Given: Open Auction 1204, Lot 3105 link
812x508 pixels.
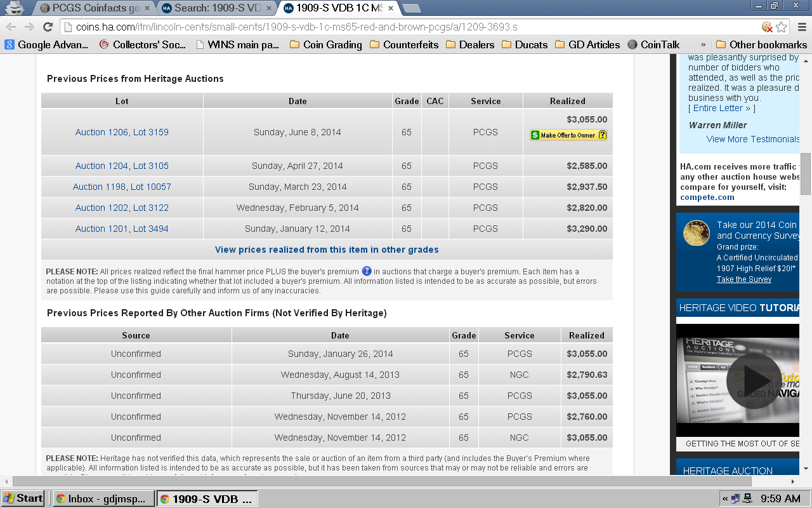Looking at the screenshot, I should pos(122,166).
